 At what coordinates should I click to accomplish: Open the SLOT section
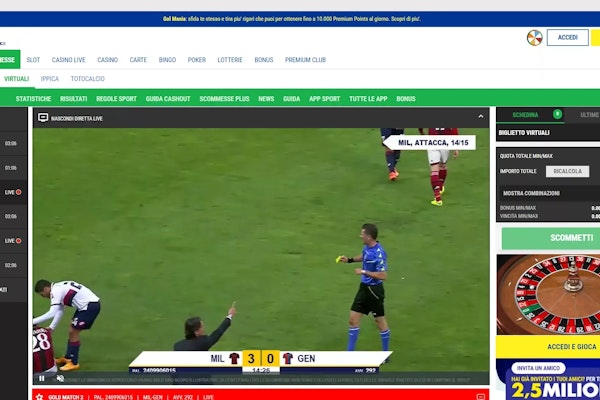(x=33, y=60)
